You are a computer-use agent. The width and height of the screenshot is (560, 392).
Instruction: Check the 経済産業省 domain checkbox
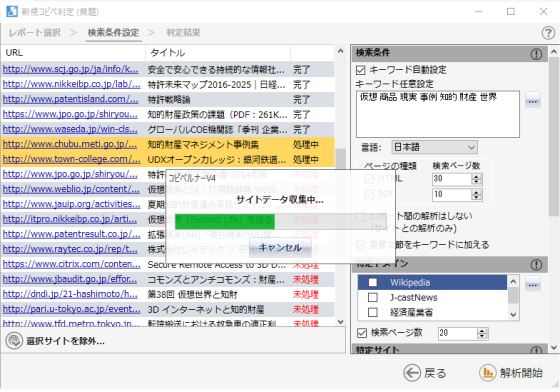tap(372, 312)
